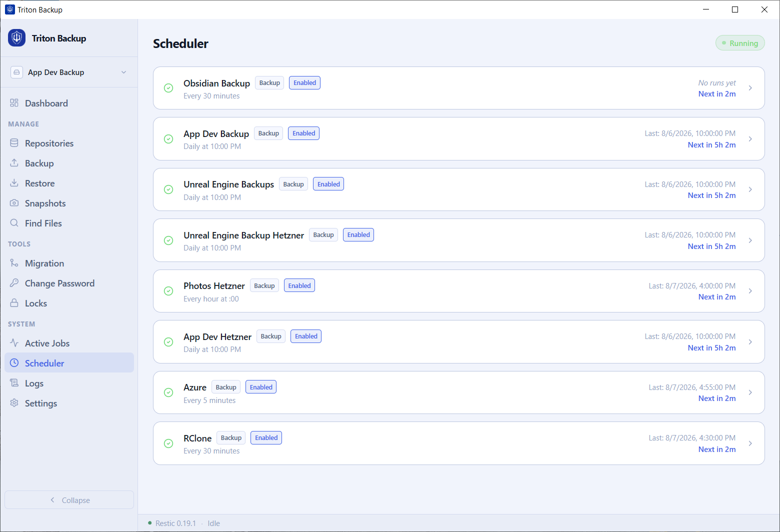Expand the App Dev Hetzner schedule chevron
The width and height of the screenshot is (780, 532).
[x=750, y=342]
